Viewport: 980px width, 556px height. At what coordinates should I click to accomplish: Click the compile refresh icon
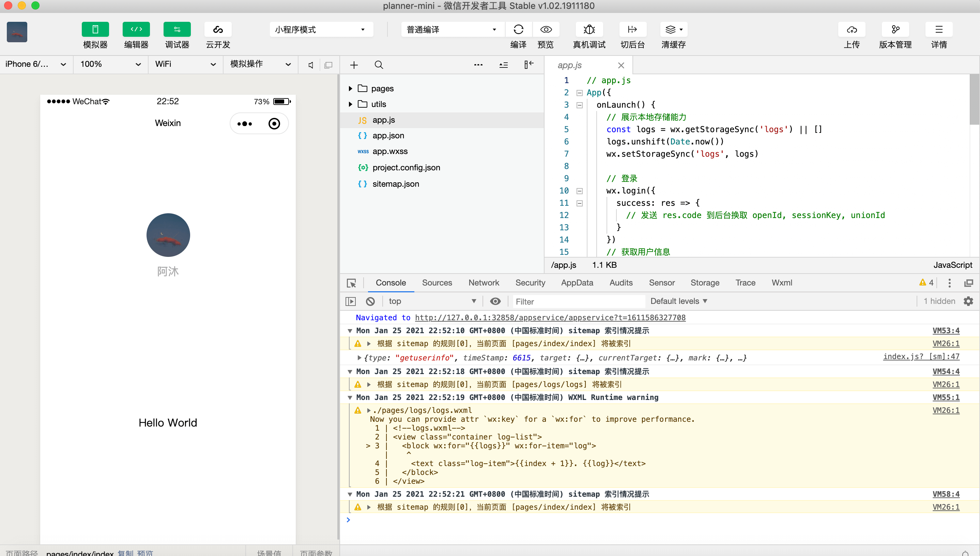pyautogui.click(x=518, y=29)
